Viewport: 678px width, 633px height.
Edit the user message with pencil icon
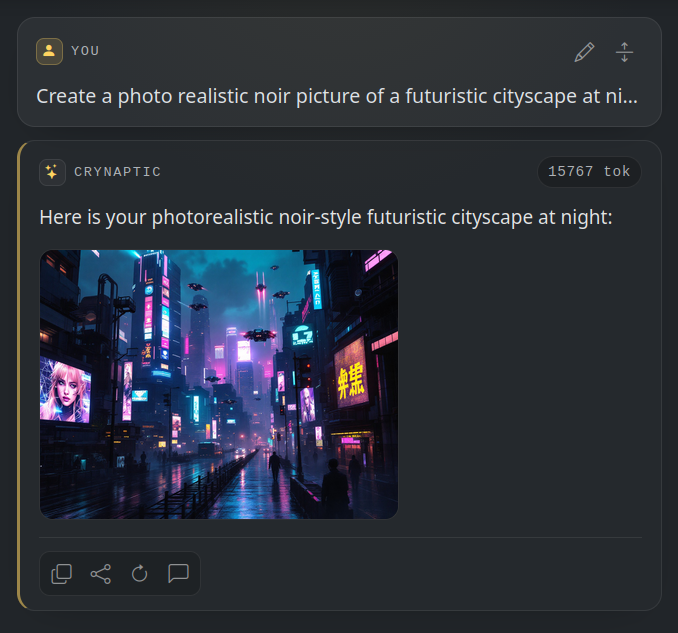pyautogui.click(x=584, y=52)
